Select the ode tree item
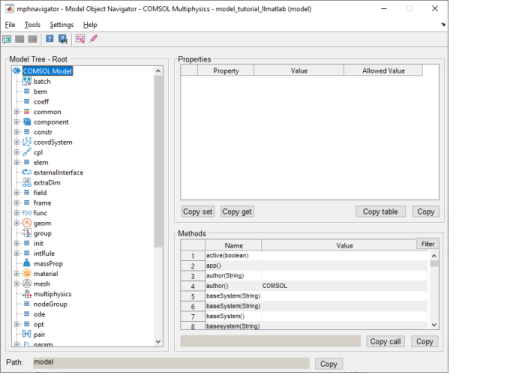This screenshot has height=378, width=510. point(39,314)
